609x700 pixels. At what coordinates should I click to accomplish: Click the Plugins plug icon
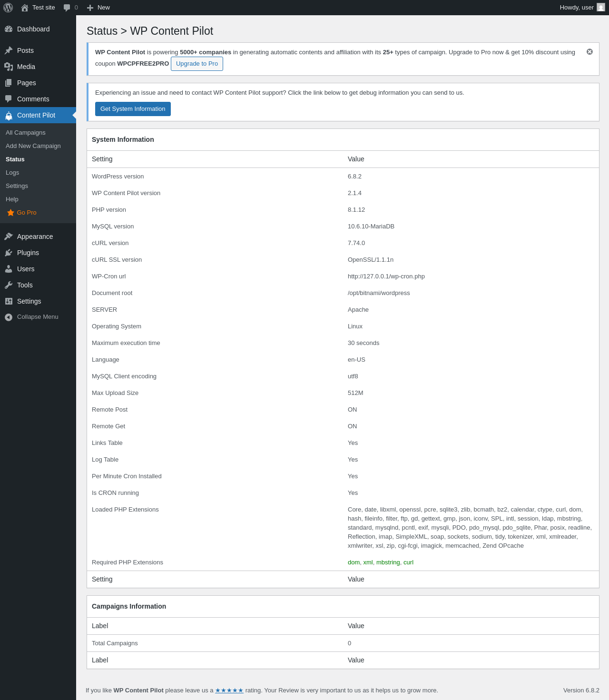point(9,253)
